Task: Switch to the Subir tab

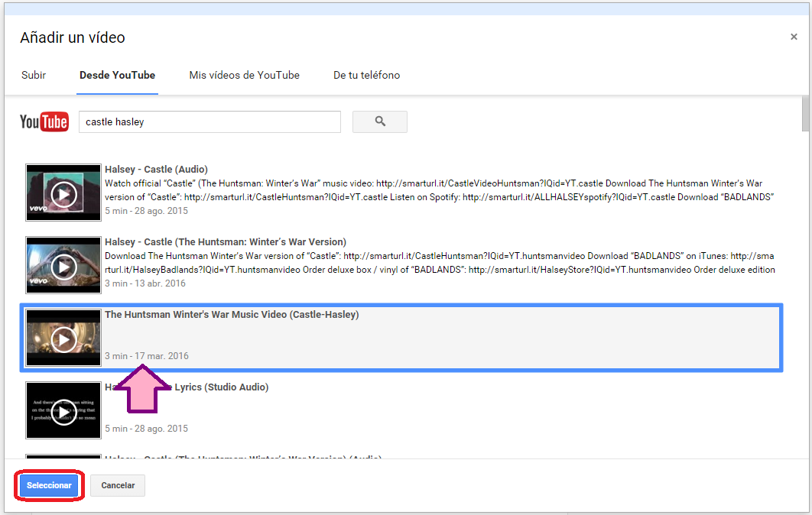Action: (34, 75)
